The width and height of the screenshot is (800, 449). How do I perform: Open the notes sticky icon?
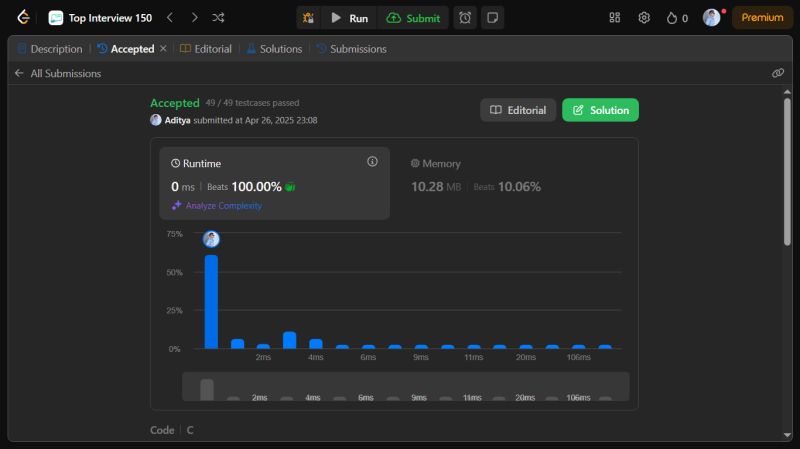[x=492, y=18]
